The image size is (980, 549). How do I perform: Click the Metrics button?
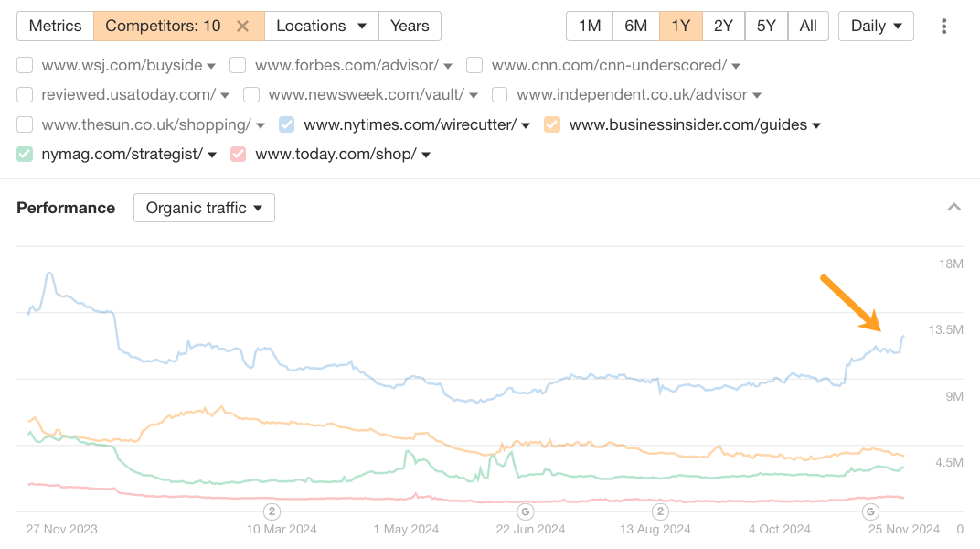tap(55, 27)
